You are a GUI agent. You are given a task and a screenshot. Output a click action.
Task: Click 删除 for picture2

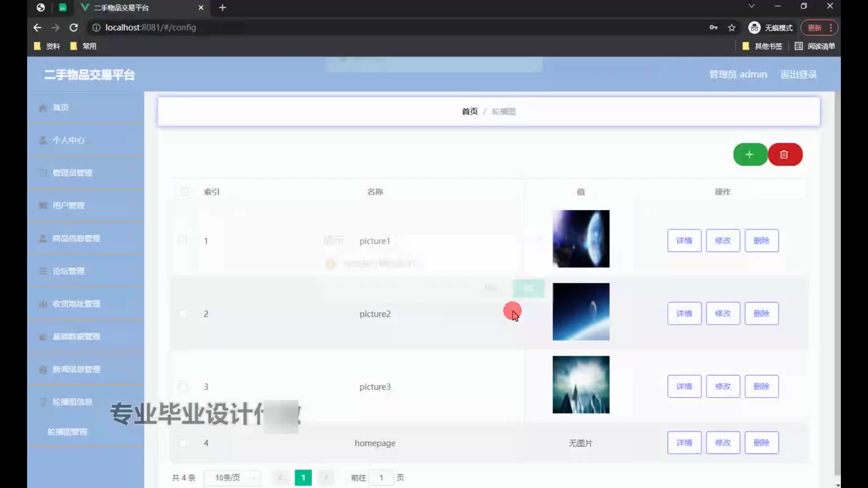click(761, 313)
